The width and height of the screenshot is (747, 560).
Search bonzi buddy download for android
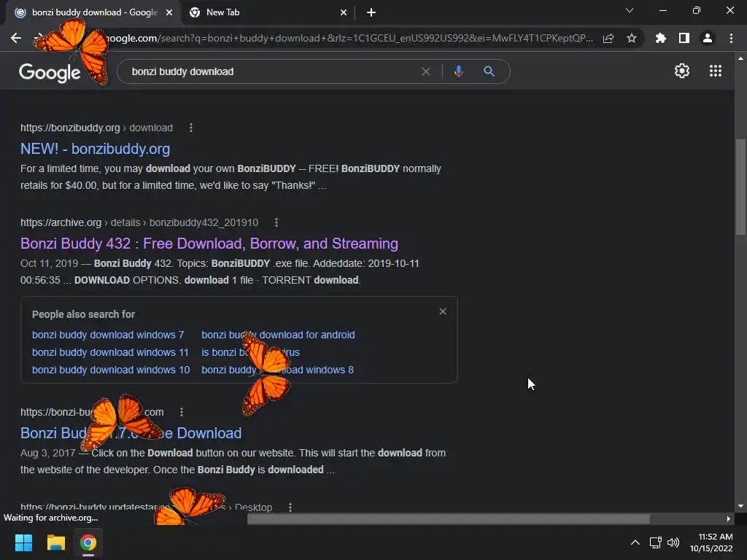(278, 335)
